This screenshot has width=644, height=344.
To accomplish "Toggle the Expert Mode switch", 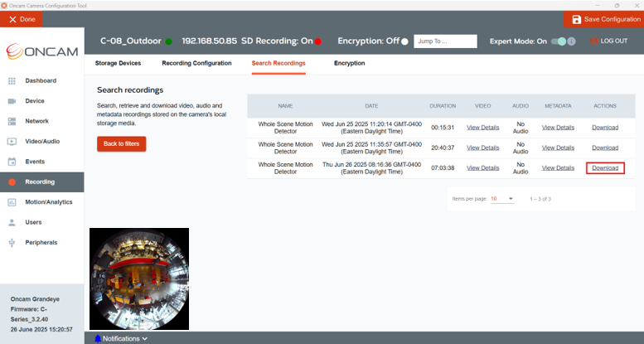I will click(558, 41).
